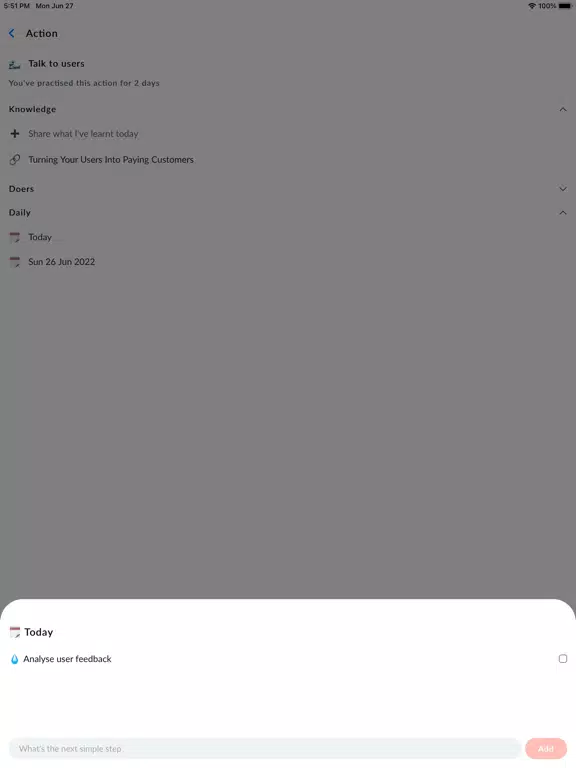
Task: Select the Analyse user feedback step text
Action: [67, 659]
